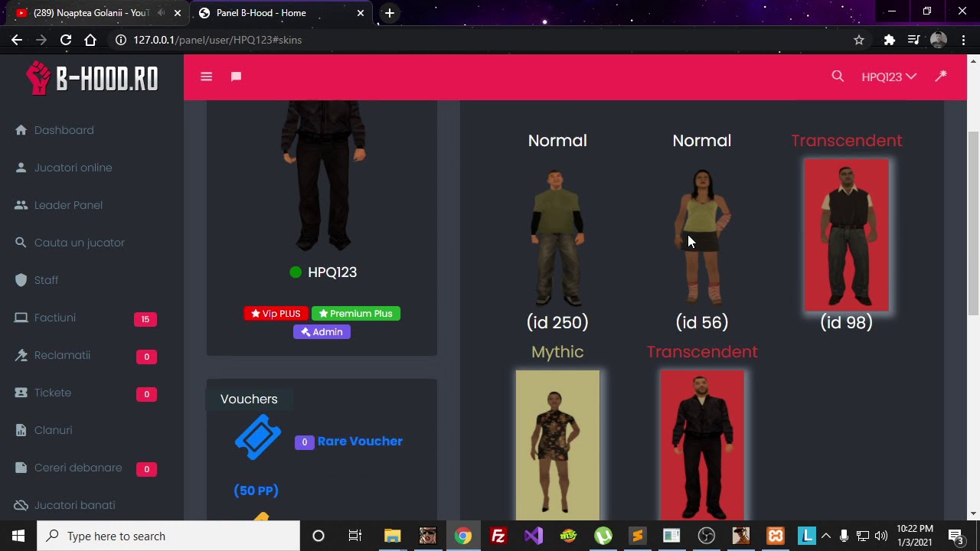Click the B-HOOD.RO logo
The height and width of the screenshot is (551, 980).
tap(92, 77)
